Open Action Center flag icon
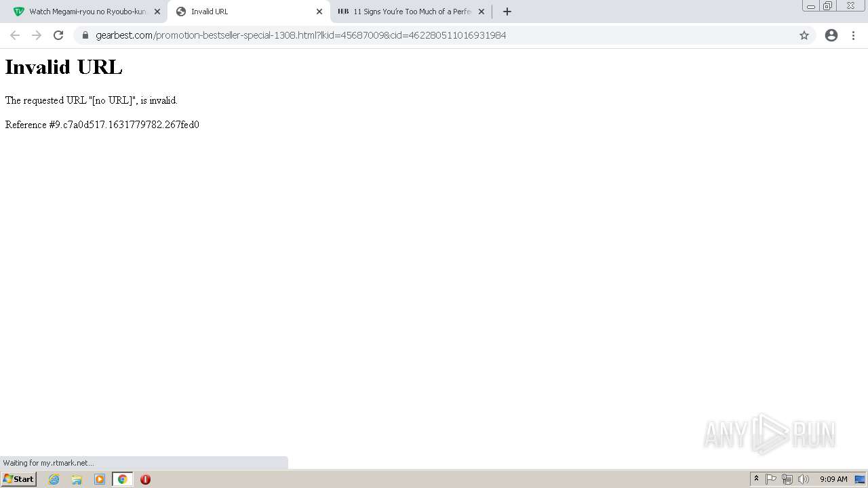 pos(771,479)
